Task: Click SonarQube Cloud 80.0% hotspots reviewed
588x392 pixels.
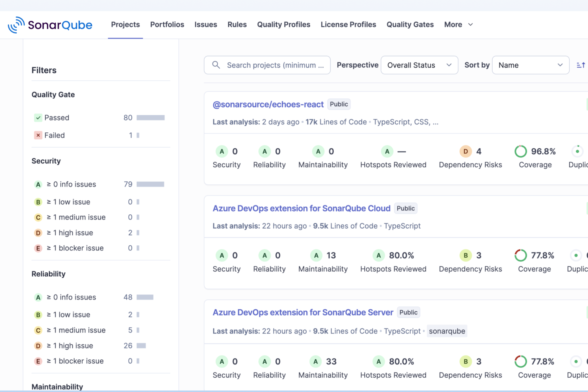Action: [x=402, y=255]
